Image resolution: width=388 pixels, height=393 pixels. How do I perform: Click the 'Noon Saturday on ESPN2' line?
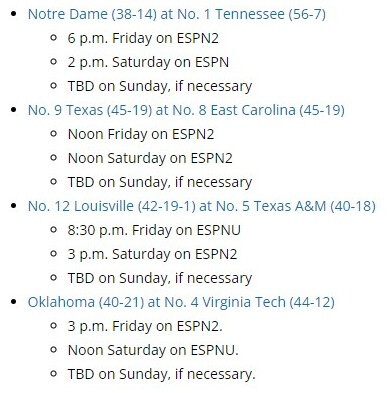150,158
